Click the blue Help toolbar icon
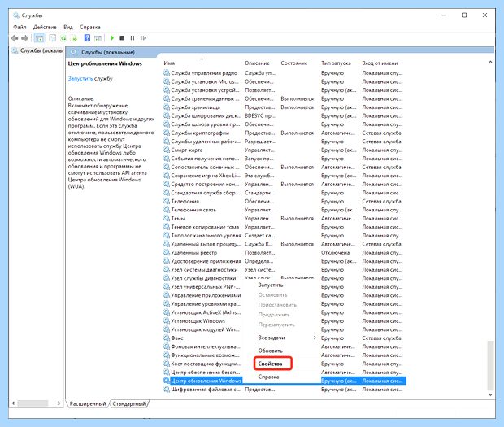504x427 pixels. [87, 38]
